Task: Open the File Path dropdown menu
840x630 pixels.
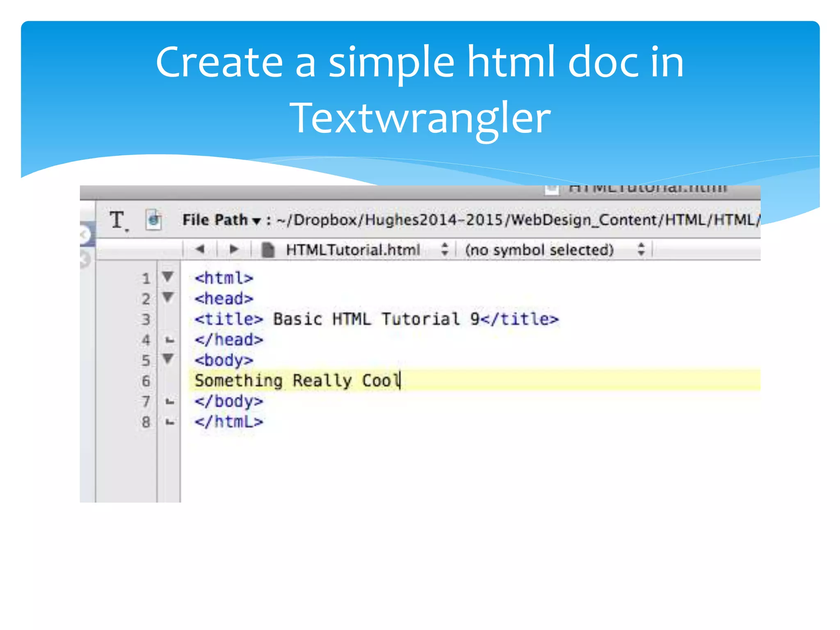Action: point(221,220)
